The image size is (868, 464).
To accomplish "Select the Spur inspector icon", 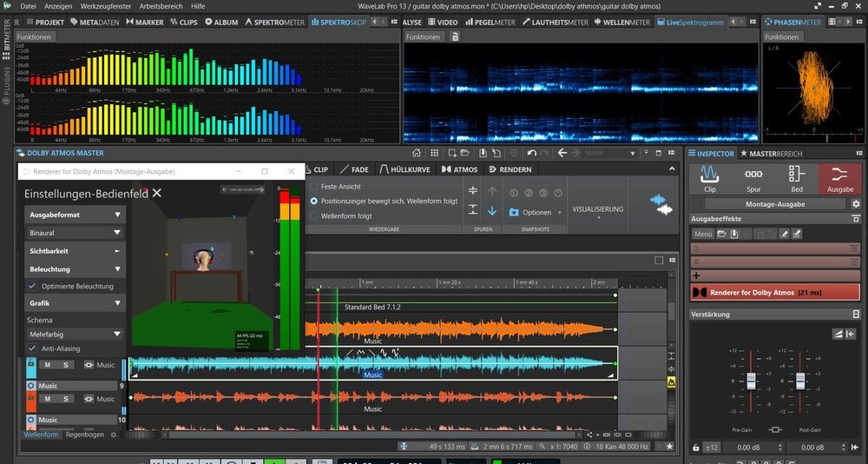I will 753,178.
